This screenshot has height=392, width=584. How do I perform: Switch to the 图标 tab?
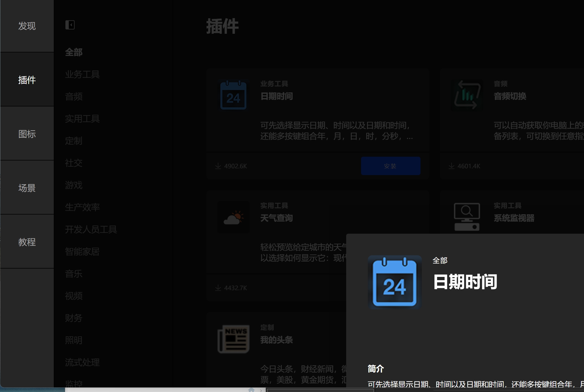click(27, 134)
